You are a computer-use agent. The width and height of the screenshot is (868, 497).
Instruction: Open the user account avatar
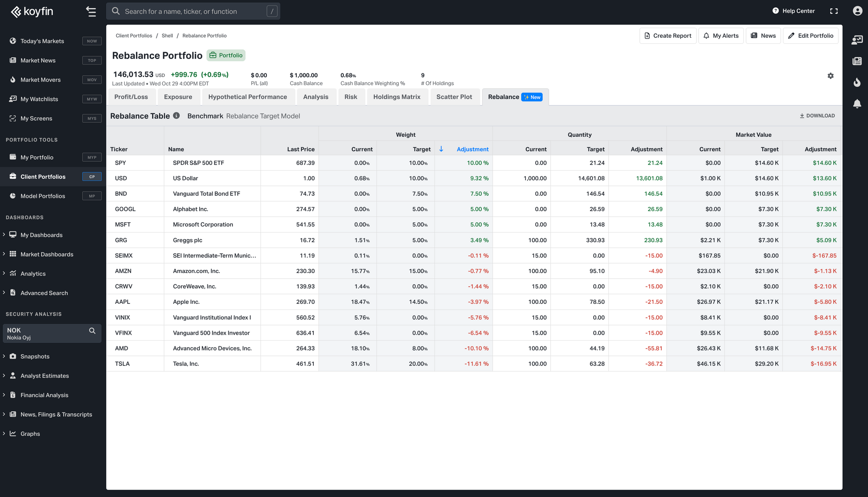[x=857, y=11]
